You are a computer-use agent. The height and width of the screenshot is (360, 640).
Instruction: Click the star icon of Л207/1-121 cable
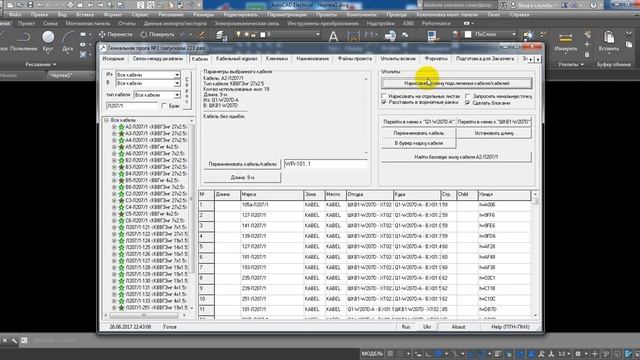pyautogui.click(x=121, y=227)
